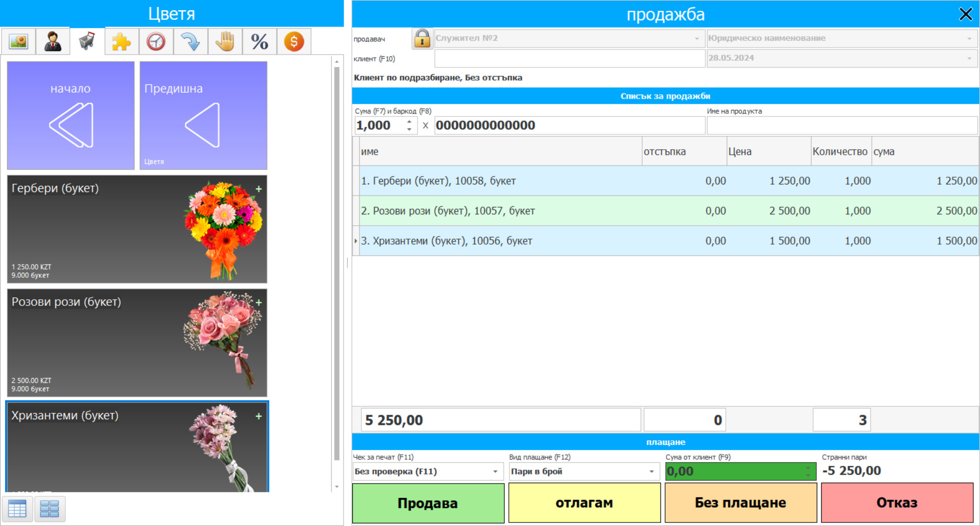This screenshot has height=526, width=980.
Task: Open the percent discount icon
Action: coord(259,41)
